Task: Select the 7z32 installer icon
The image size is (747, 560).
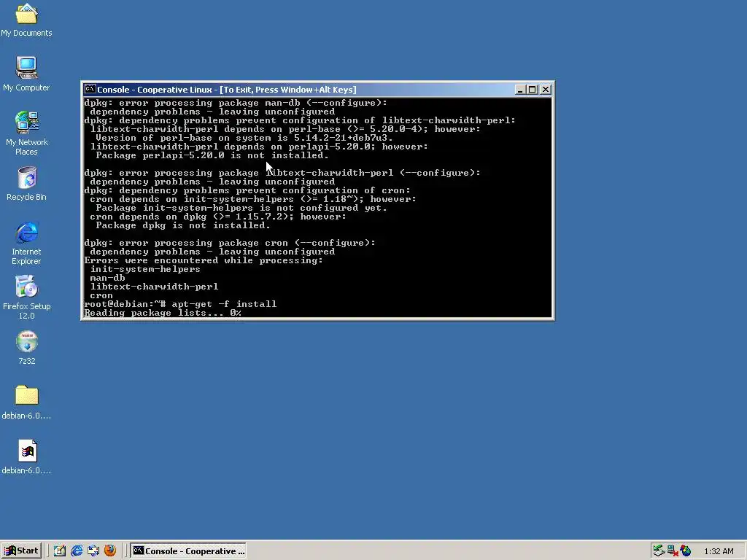Action: (27, 348)
